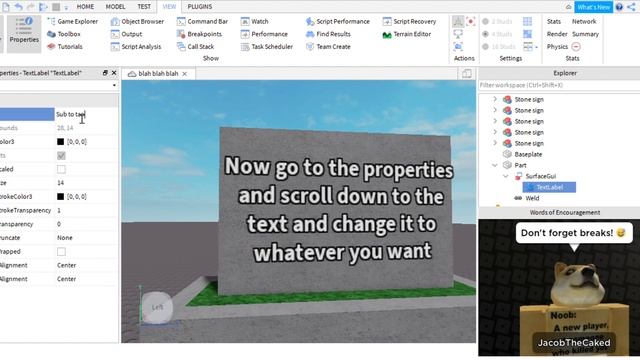
Task: Open Performance window
Action: coord(264,34)
